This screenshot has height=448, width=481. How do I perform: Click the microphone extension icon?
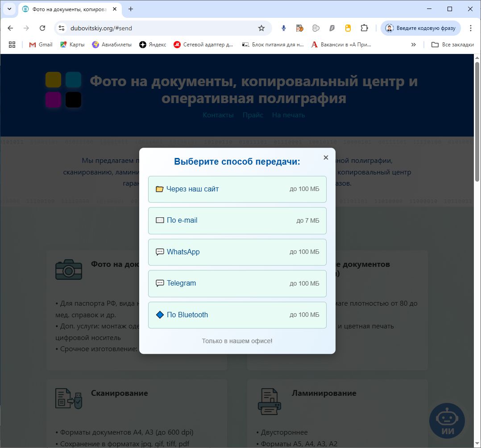[x=284, y=28]
